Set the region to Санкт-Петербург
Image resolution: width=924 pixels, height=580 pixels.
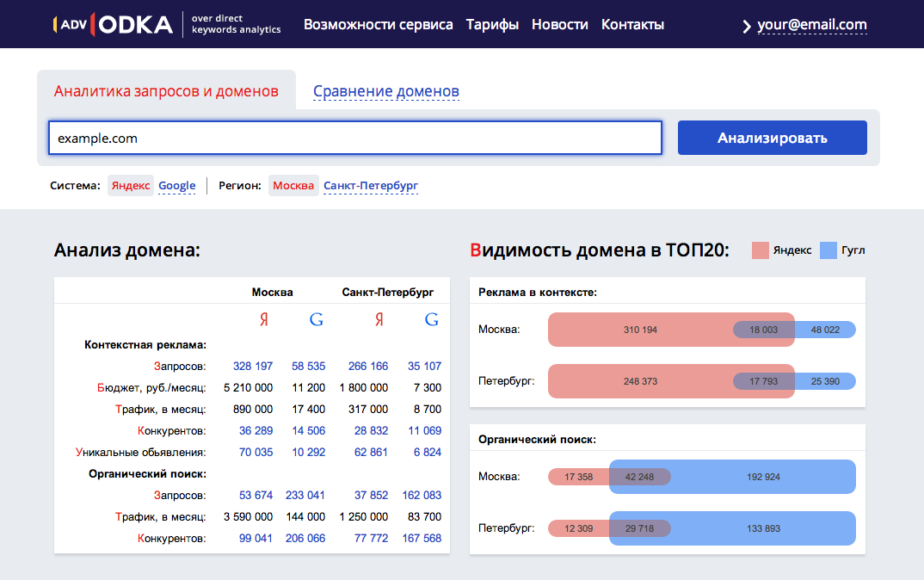tap(371, 186)
